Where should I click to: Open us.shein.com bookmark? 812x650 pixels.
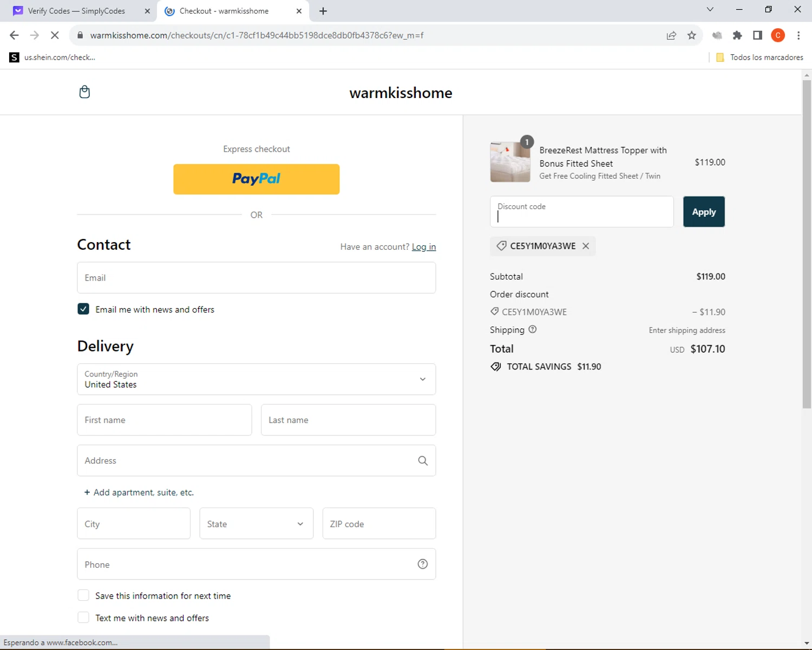point(53,57)
